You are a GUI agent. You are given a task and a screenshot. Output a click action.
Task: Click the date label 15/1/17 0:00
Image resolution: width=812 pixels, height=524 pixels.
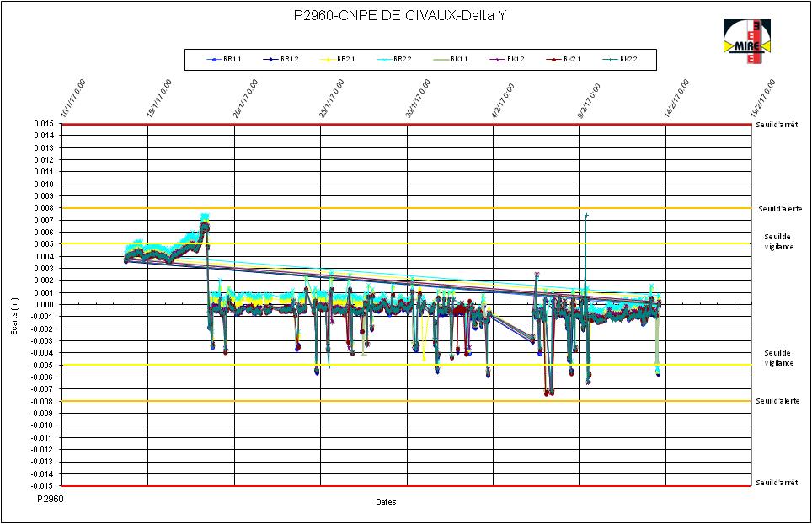click(x=159, y=99)
